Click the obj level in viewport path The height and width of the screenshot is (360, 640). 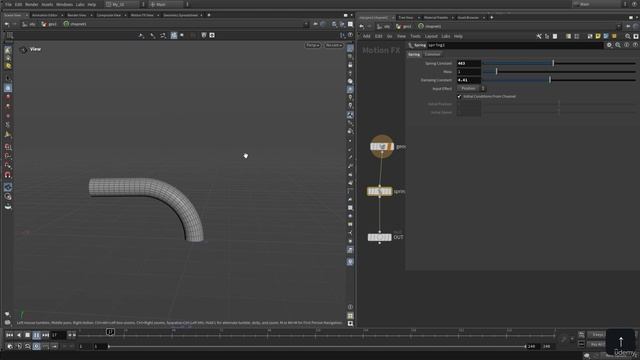click(x=29, y=24)
